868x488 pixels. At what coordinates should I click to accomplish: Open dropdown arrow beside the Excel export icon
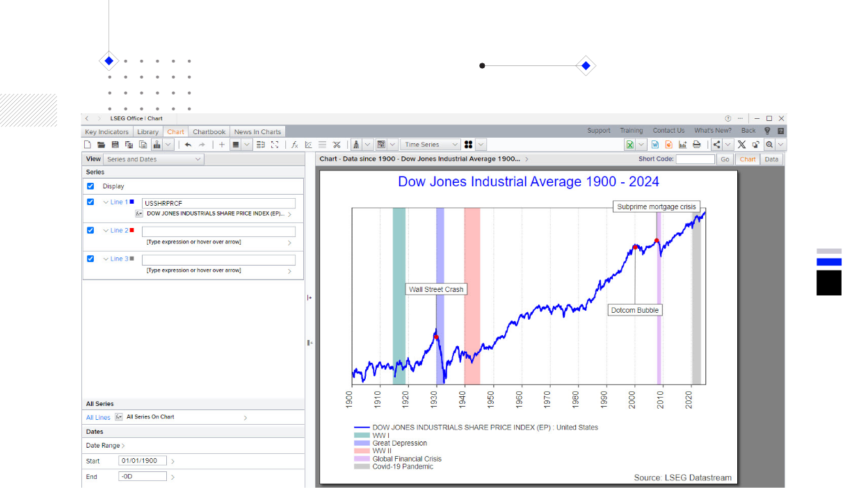[x=641, y=145]
